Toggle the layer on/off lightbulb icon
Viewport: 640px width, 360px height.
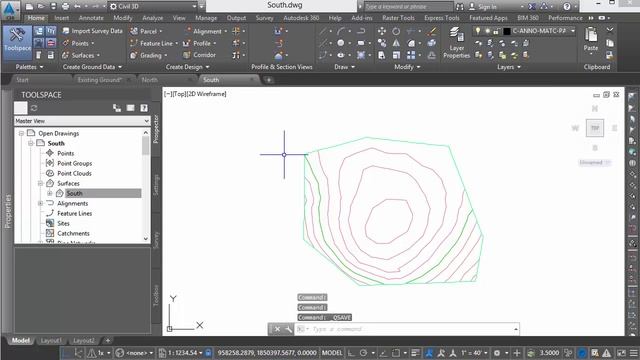pos(478,31)
